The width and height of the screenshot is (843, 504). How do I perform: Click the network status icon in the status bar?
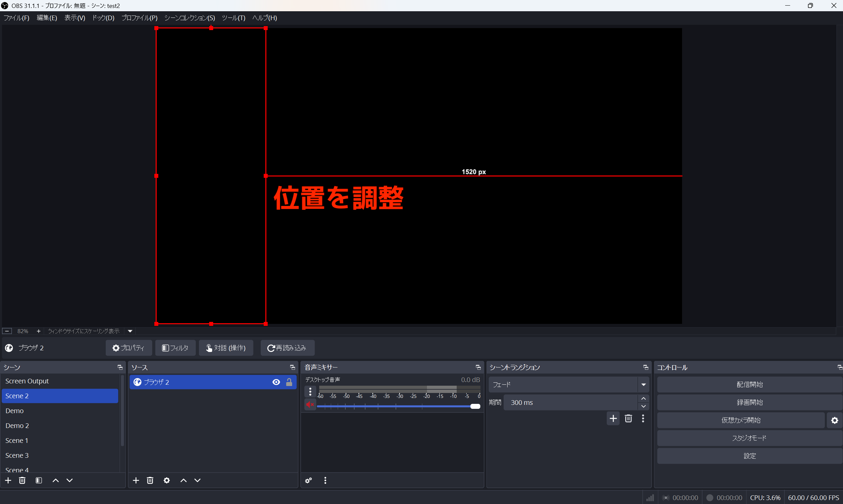click(x=650, y=497)
